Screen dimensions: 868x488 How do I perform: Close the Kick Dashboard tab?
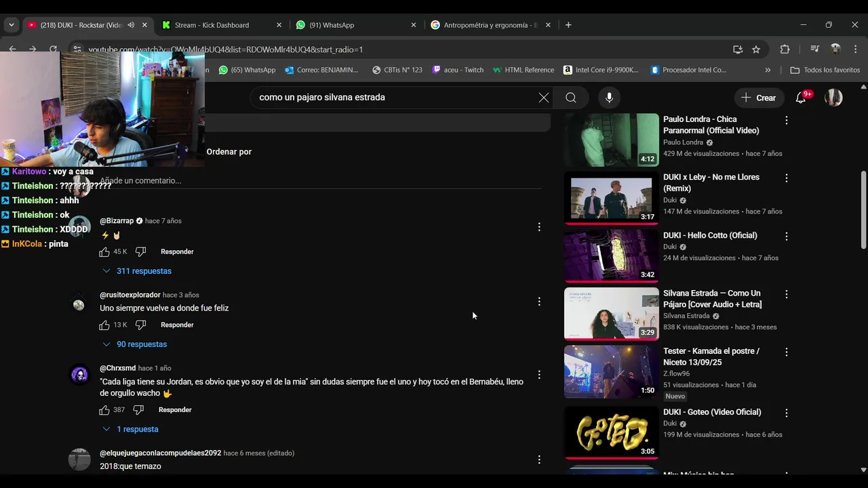(279, 25)
